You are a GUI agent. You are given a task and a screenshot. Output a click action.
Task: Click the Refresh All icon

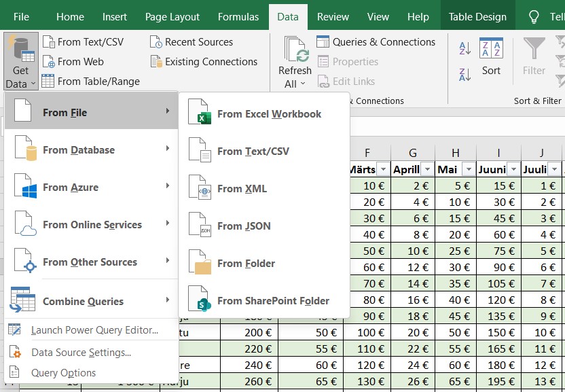point(295,50)
